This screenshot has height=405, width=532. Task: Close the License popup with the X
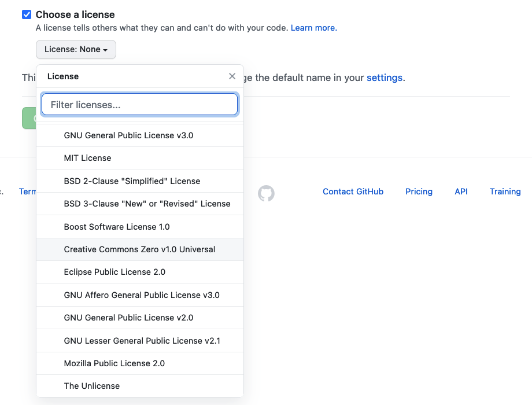click(232, 76)
